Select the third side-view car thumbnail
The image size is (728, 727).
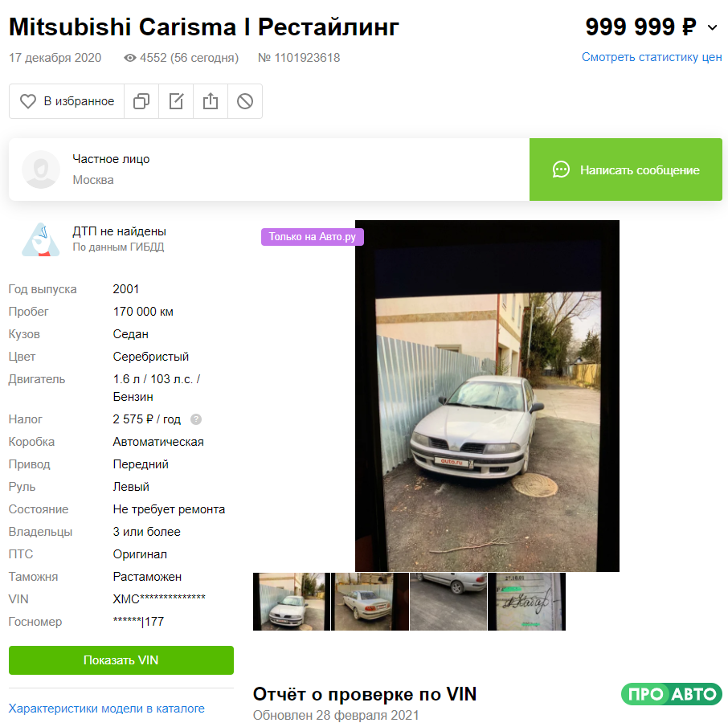(448, 602)
